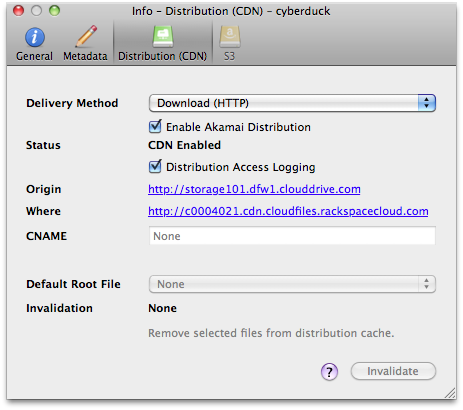463x410 pixels.
Task: Disable the Enable Akamai Distribution checkbox
Action: point(155,127)
